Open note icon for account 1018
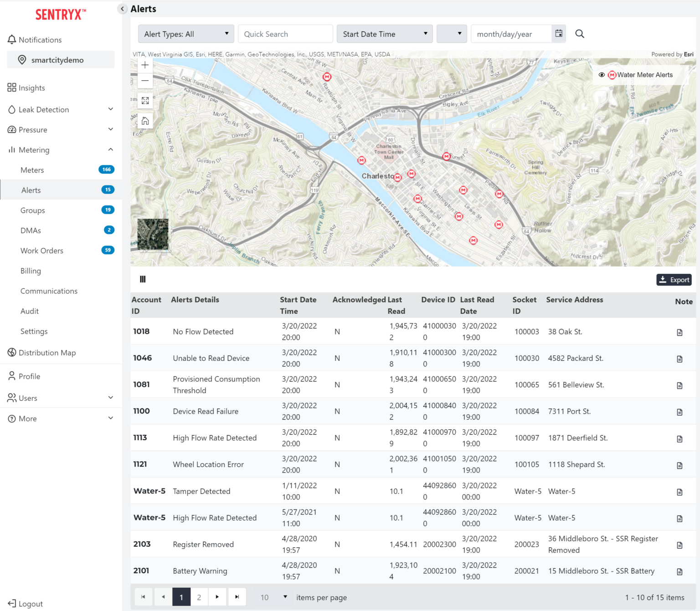Screen dimensions: 700x611 click(679, 332)
